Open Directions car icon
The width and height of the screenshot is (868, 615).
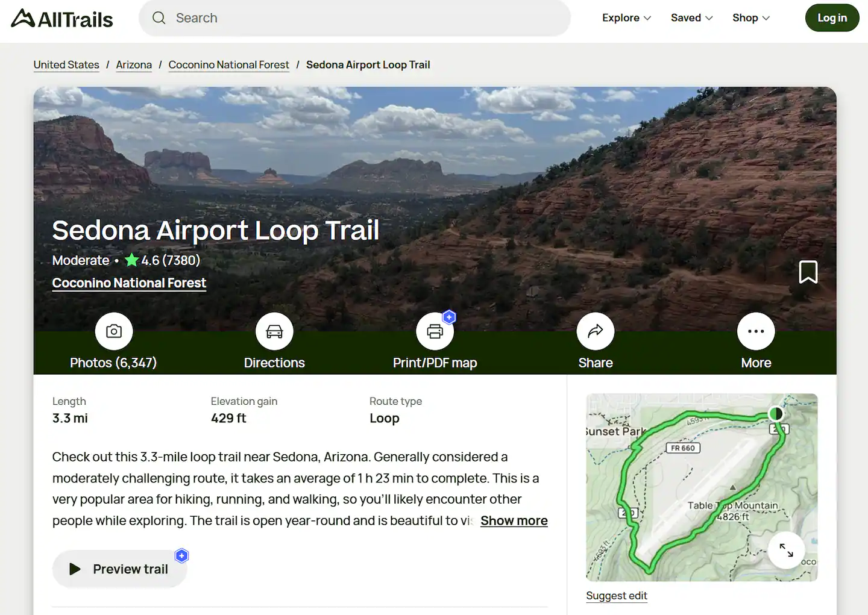tap(274, 331)
